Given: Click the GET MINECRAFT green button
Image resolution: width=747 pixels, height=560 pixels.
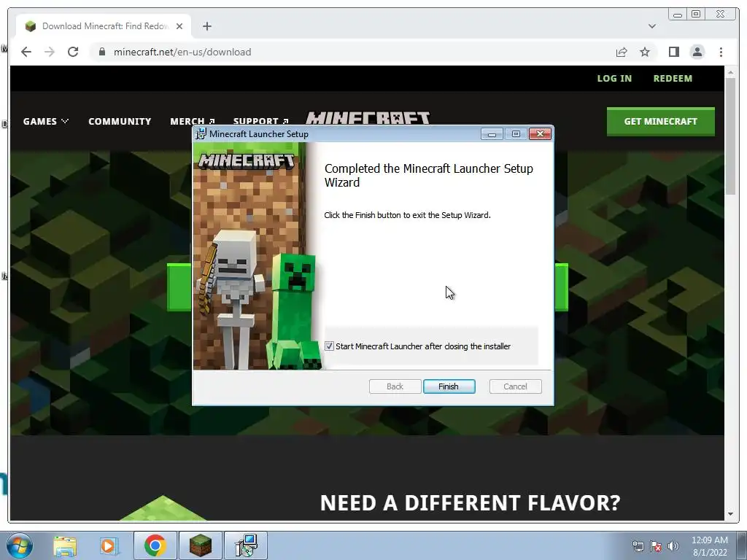Looking at the screenshot, I should tap(660, 122).
